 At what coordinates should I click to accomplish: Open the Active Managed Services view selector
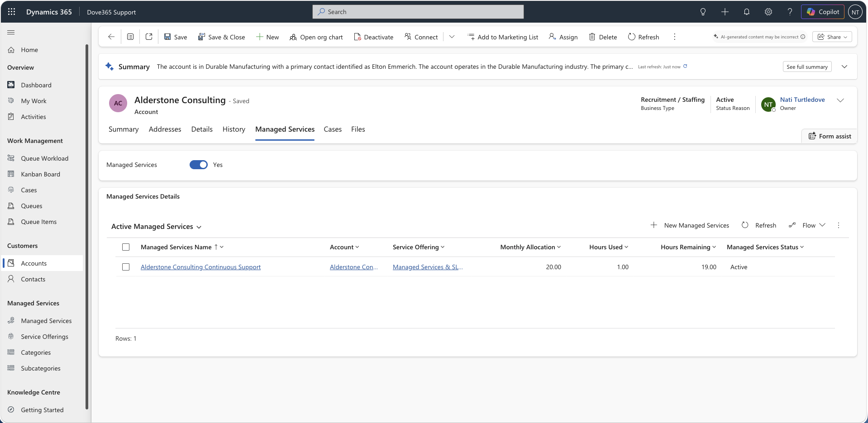click(157, 227)
